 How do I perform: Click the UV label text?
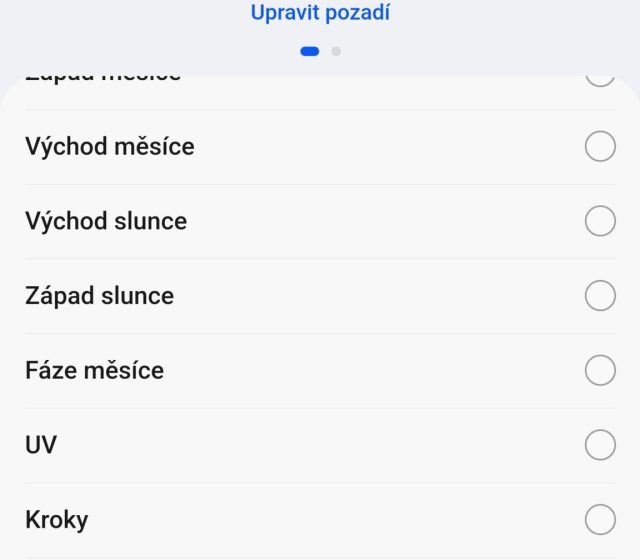(x=41, y=445)
